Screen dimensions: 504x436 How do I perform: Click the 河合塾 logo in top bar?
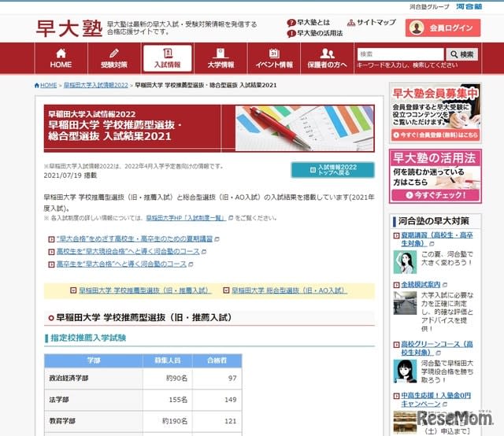click(469, 6)
